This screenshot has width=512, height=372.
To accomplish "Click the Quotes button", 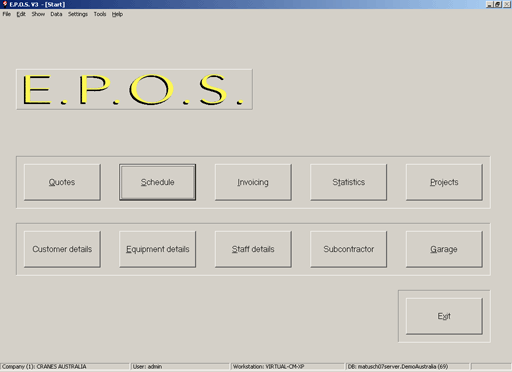I will coord(62,182).
